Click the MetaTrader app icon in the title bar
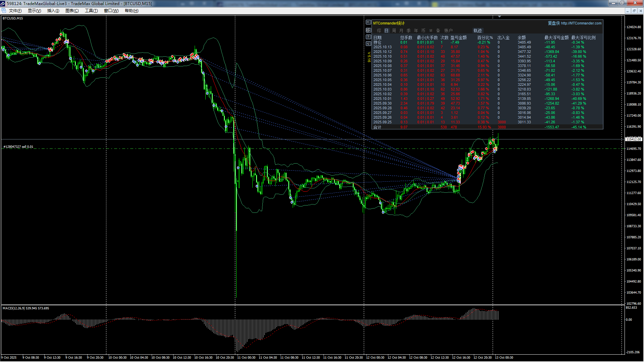Image resolution: width=644 pixels, height=362 pixels. pyautogui.click(x=3, y=3)
